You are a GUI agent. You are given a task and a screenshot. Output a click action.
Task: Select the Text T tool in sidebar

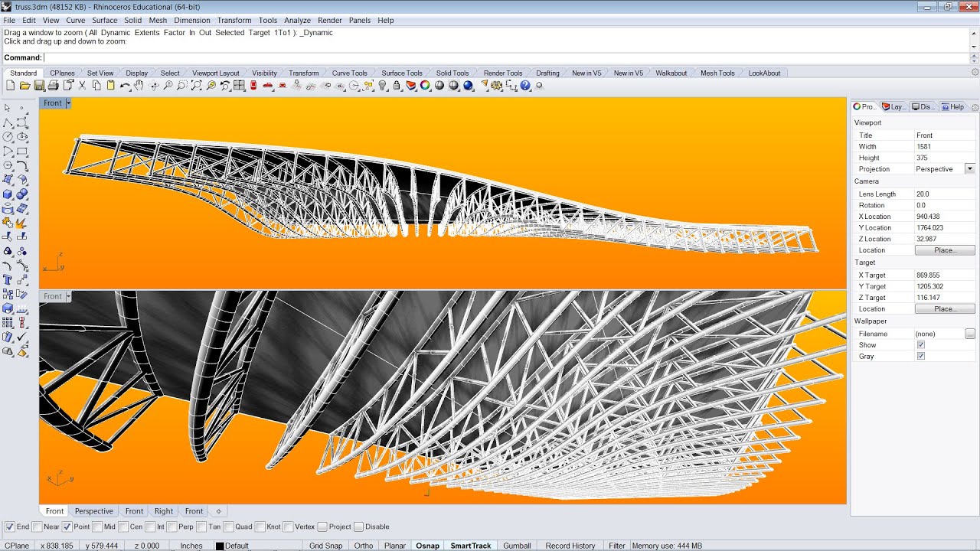pos(8,280)
